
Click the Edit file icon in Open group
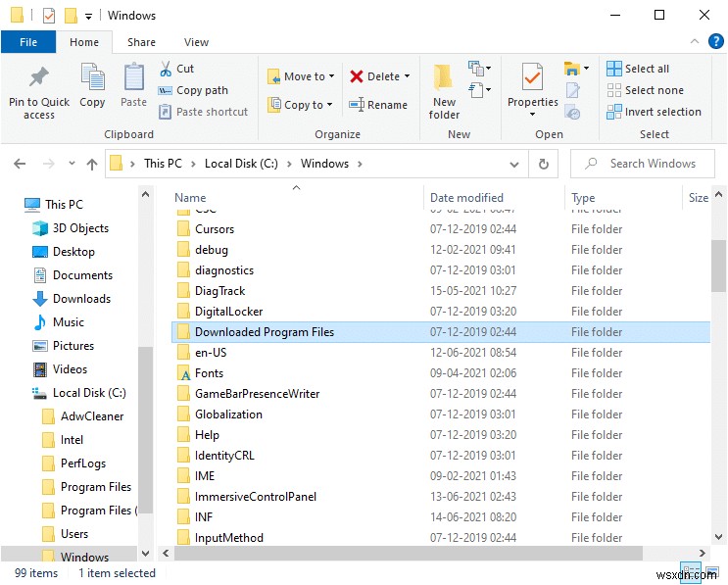click(573, 90)
